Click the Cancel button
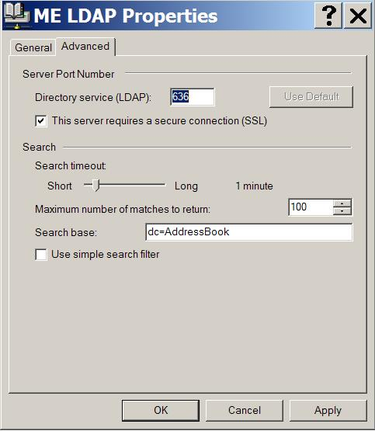375x431 pixels. [x=244, y=410]
